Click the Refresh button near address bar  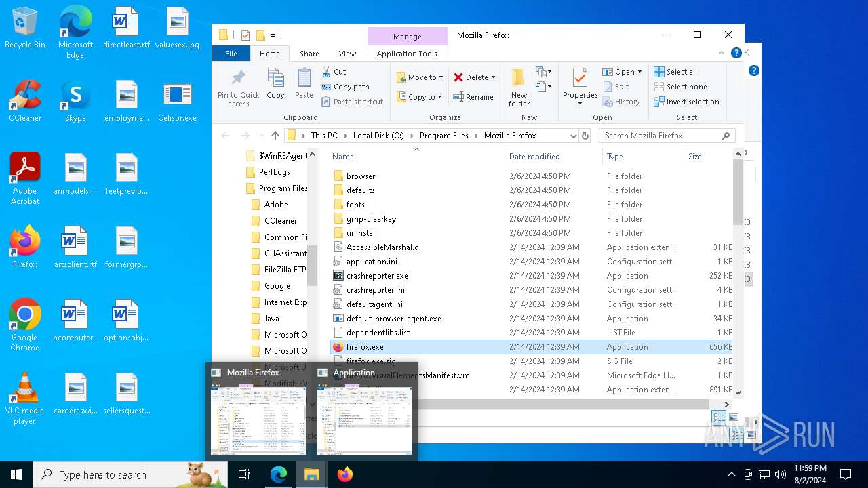click(x=585, y=136)
